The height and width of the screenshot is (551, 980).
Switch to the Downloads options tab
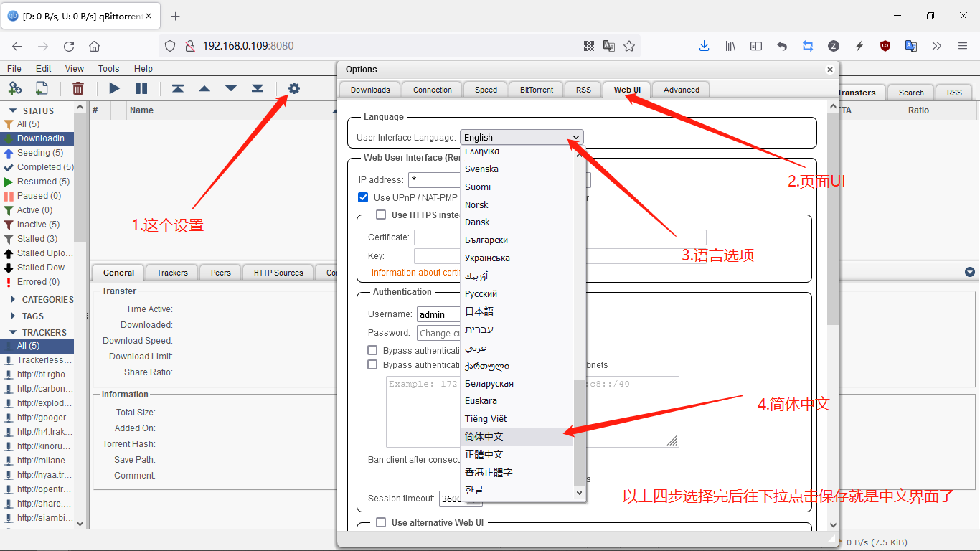(x=370, y=90)
